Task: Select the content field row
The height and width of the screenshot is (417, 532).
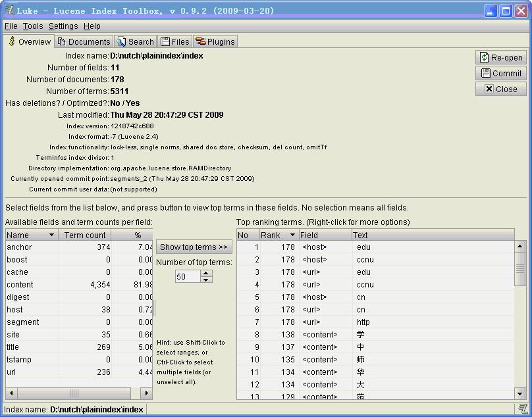Action: [x=79, y=285]
